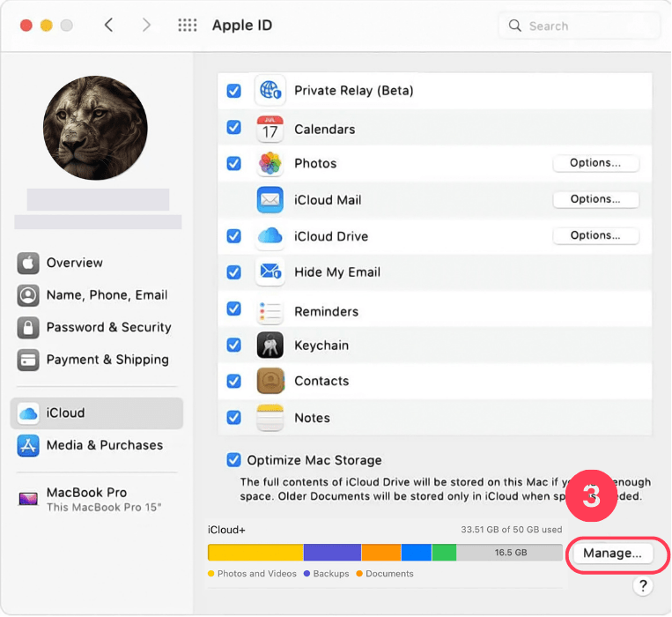Click the Calendars app icon
The height and width of the screenshot is (617, 672).
tap(270, 128)
